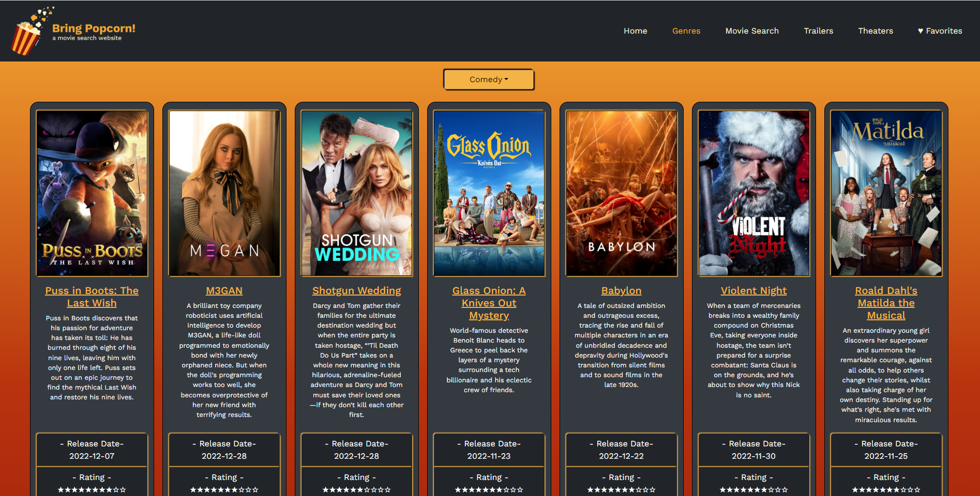980x496 pixels.
Task: Open the Movie Search page
Action: point(751,31)
